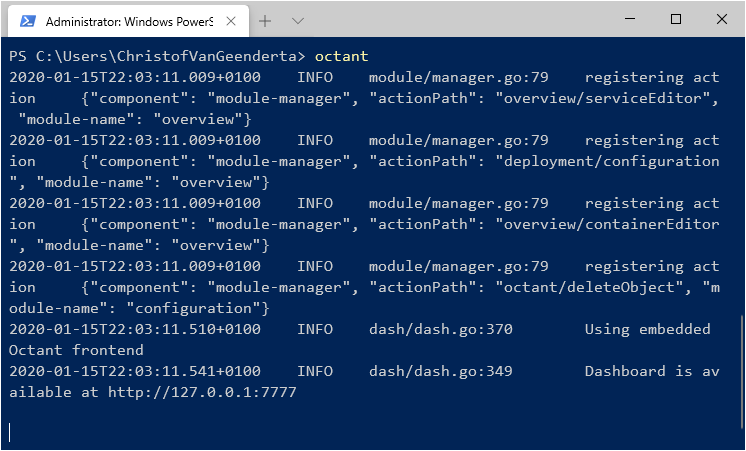Click the yellow octant command text
The height and width of the screenshot is (451, 746).
coord(342,56)
